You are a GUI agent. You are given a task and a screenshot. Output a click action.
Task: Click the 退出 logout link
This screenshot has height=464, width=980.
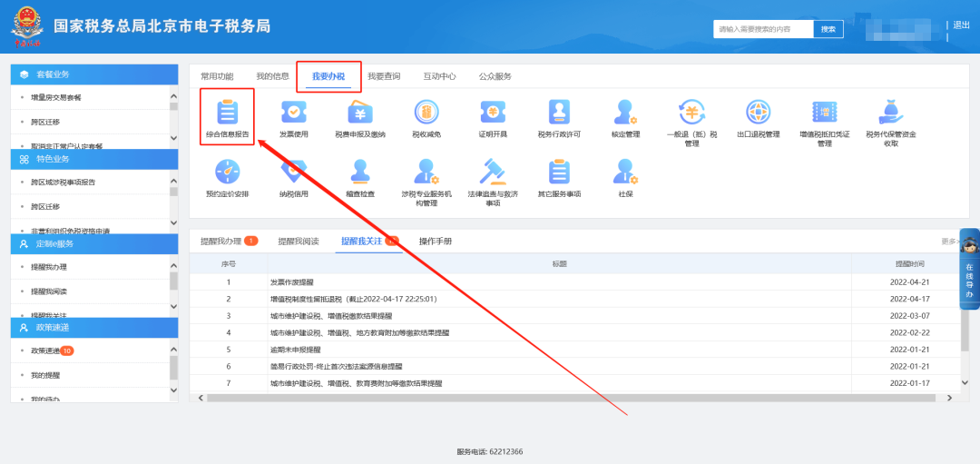[962, 25]
